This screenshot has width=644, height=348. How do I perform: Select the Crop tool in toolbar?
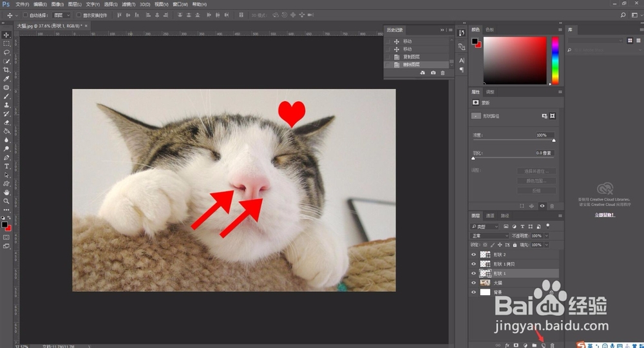tap(6, 70)
